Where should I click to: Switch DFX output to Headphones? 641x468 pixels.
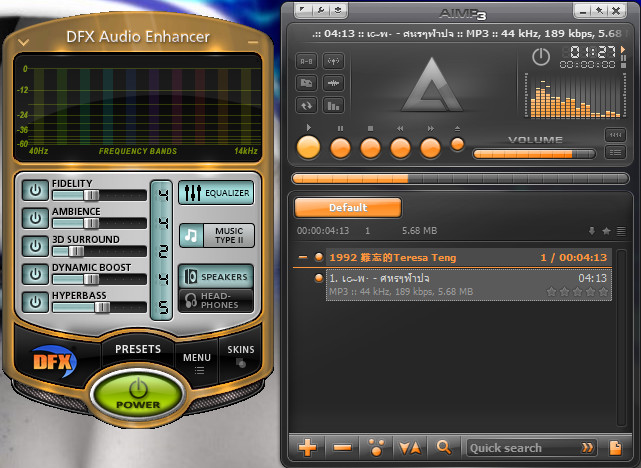216,300
